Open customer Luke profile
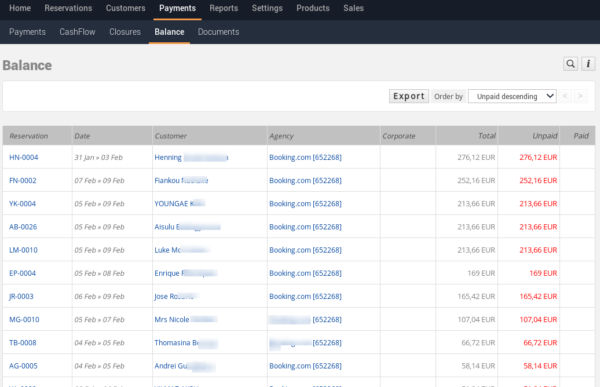The width and height of the screenshot is (600, 387). [182, 250]
